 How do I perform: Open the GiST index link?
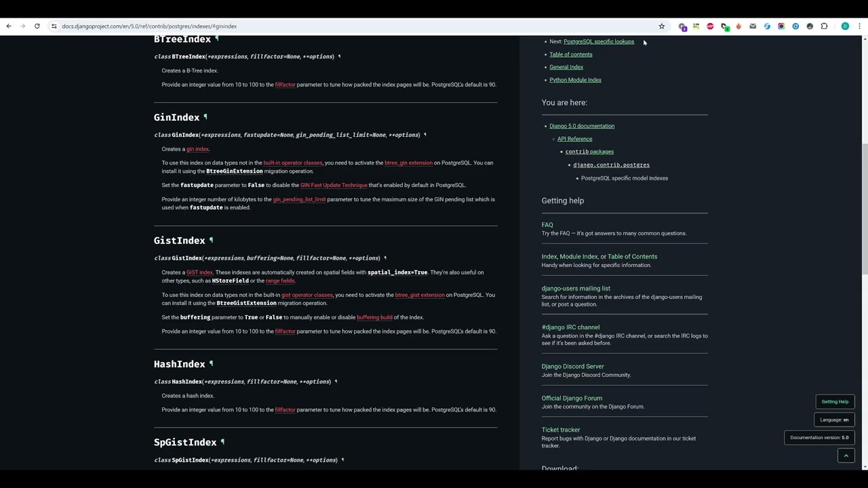(199, 272)
